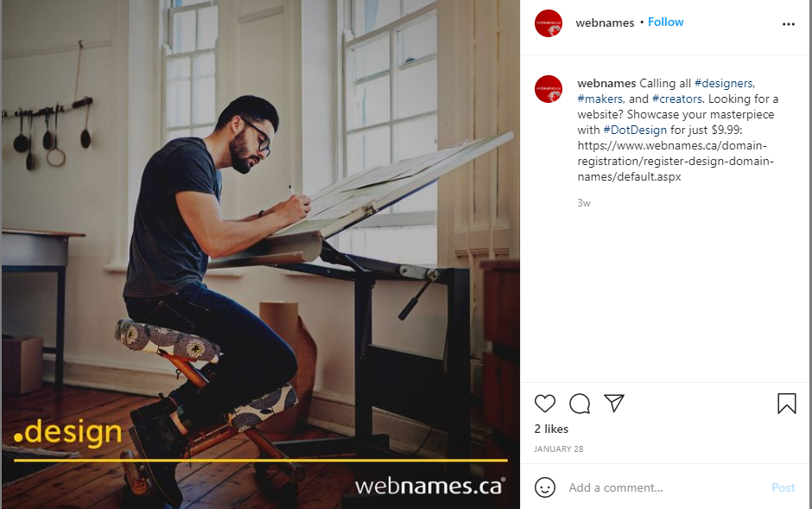Image resolution: width=812 pixels, height=509 pixels.
Task: Follow the webnames account
Action: [665, 22]
